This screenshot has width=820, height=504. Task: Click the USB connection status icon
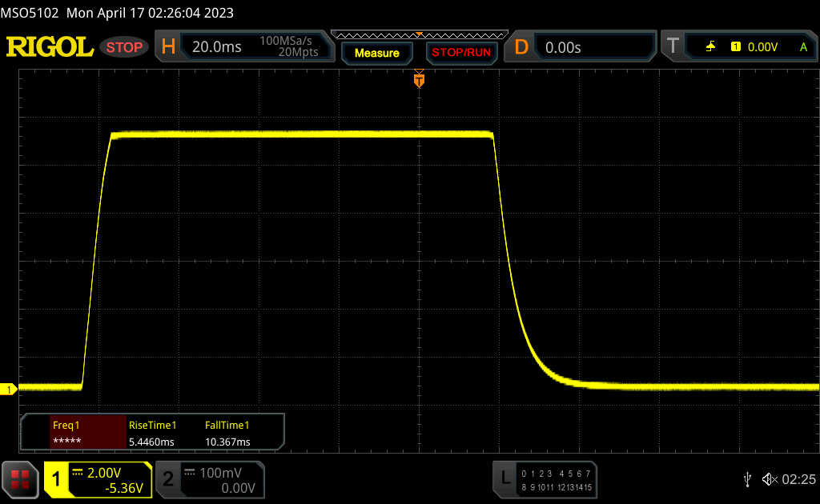(747, 479)
